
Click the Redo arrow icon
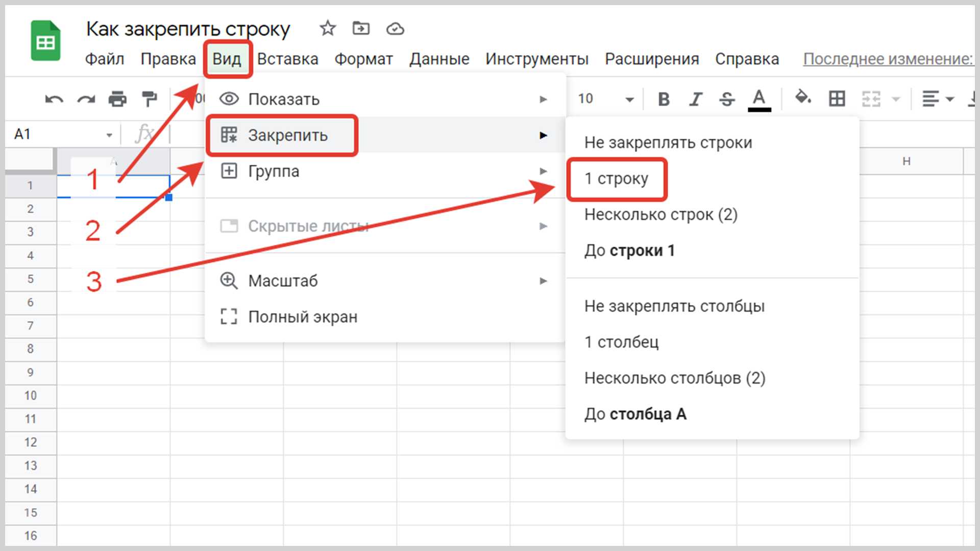click(x=86, y=99)
